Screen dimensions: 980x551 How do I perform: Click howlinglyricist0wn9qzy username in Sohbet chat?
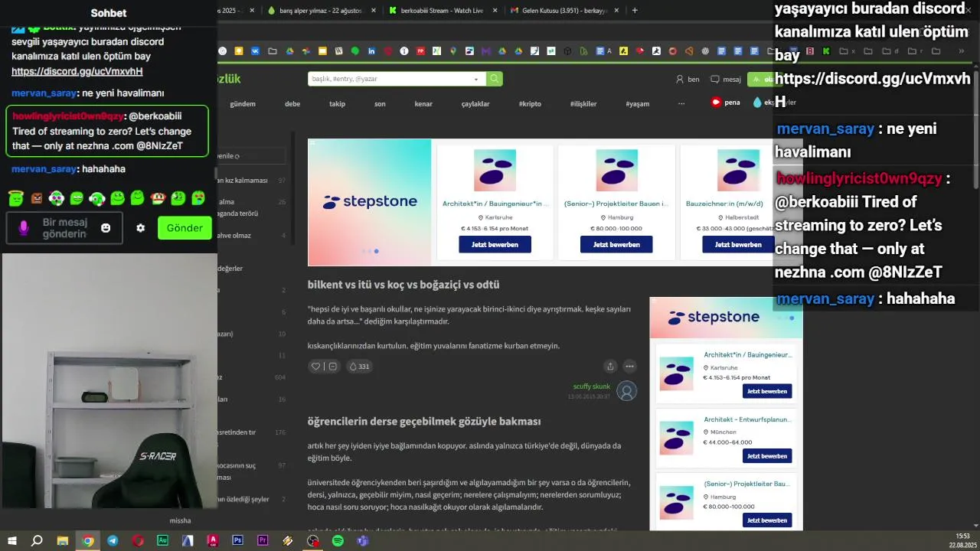tap(67, 116)
